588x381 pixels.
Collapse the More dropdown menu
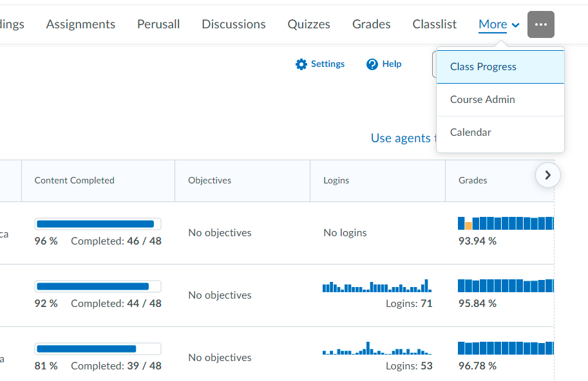[x=499, y=24]
